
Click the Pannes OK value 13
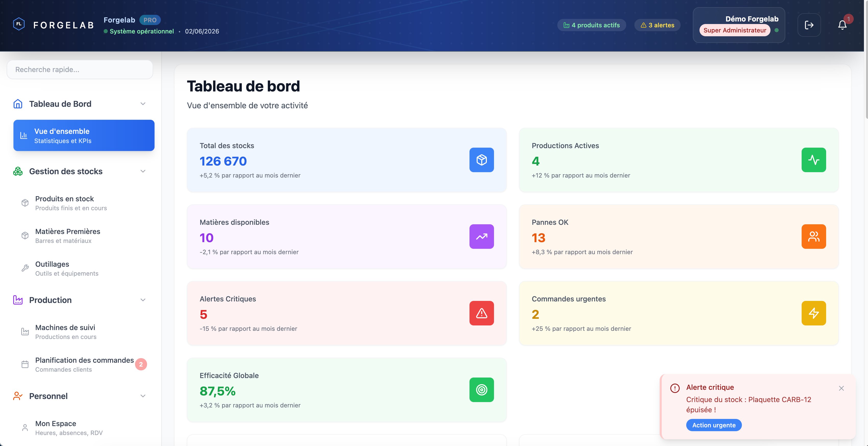click(538, 238)
